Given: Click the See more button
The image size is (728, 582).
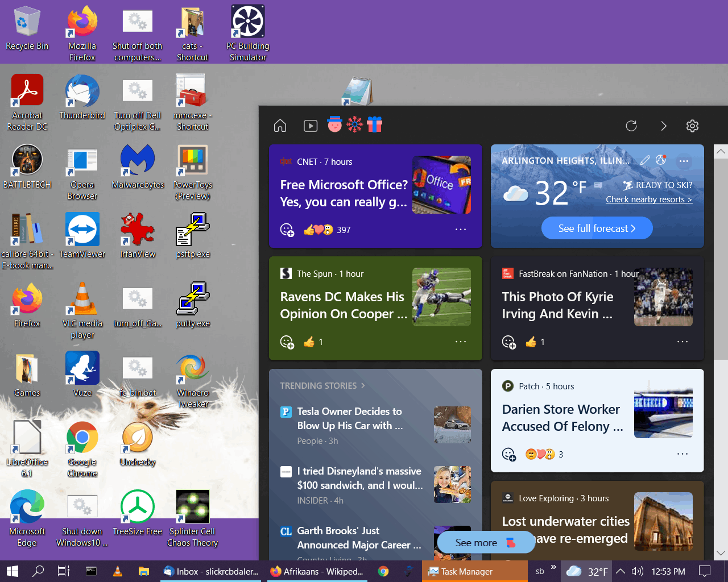Looking at the screenshot, I should [486, 543].
